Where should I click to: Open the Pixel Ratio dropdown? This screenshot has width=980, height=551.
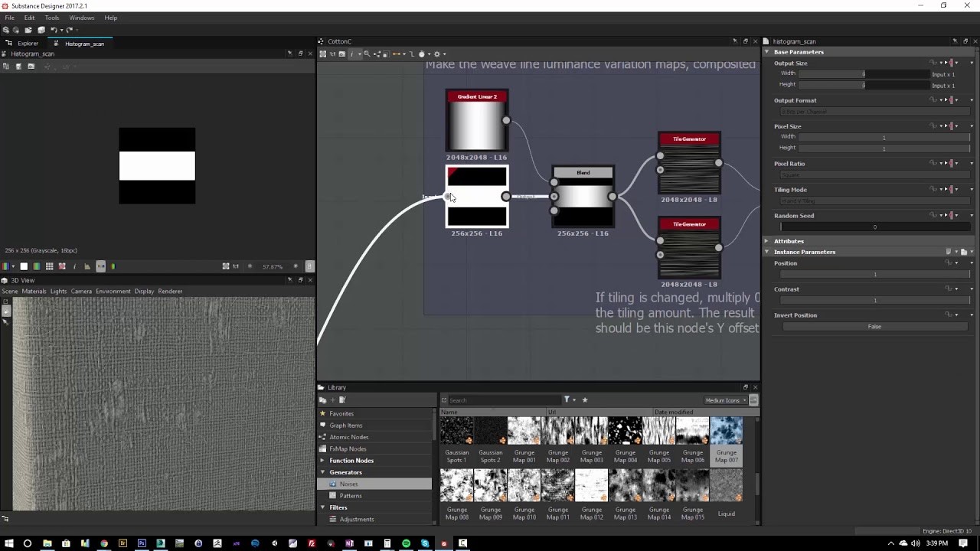tap(874, 174)
